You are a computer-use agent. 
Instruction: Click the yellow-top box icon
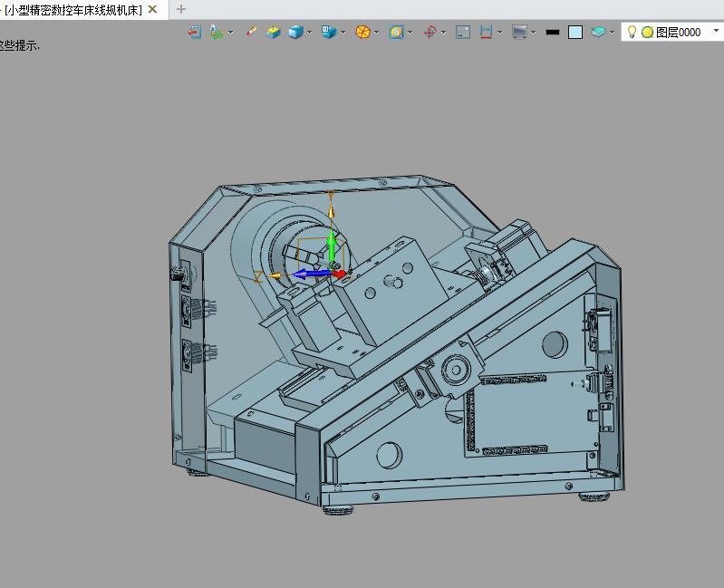[274, 33]
